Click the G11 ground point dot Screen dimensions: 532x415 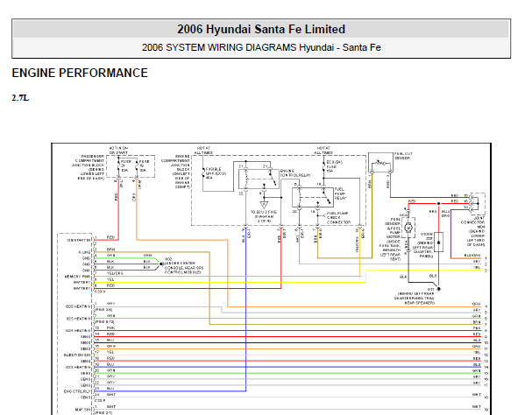click(439, 289)
